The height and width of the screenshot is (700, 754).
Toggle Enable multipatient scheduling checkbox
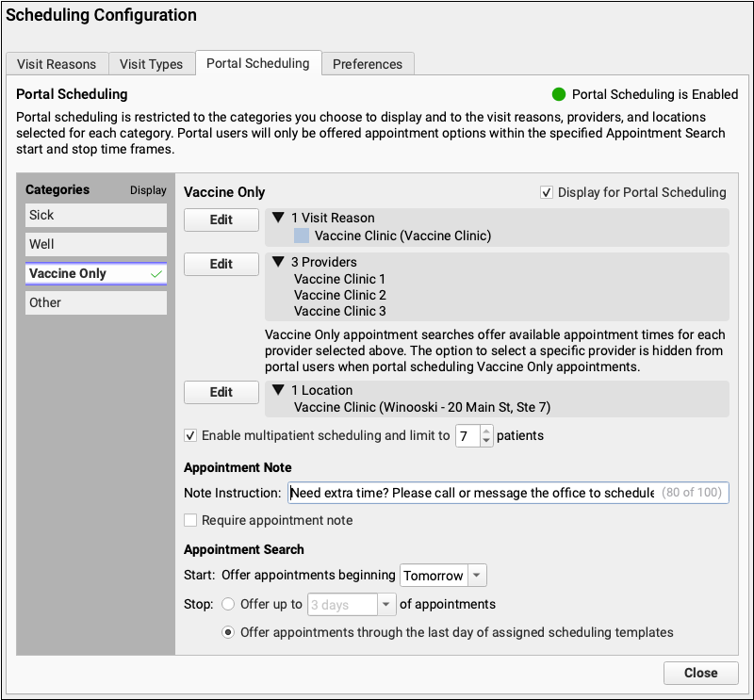[190, 435]
